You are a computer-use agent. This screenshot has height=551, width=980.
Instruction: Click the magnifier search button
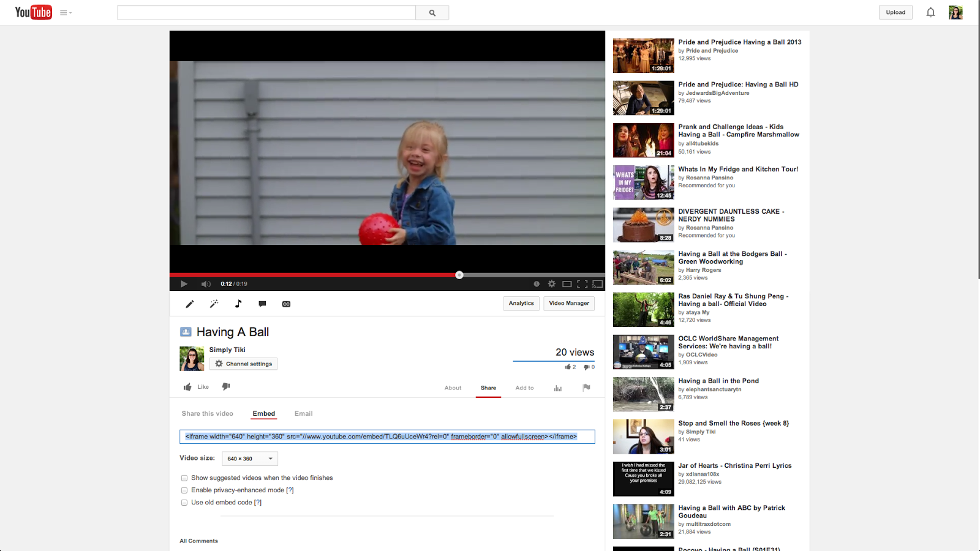tap(432, 12)
